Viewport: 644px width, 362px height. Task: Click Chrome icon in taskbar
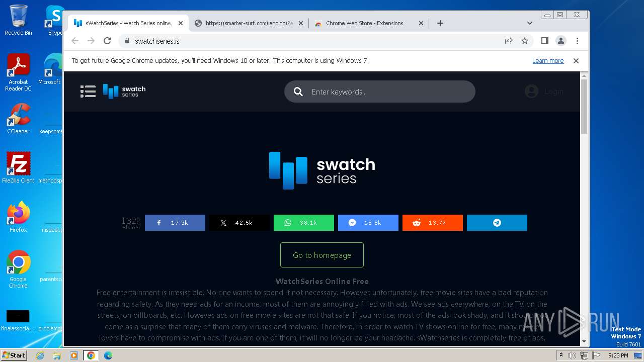pos(91,355)
